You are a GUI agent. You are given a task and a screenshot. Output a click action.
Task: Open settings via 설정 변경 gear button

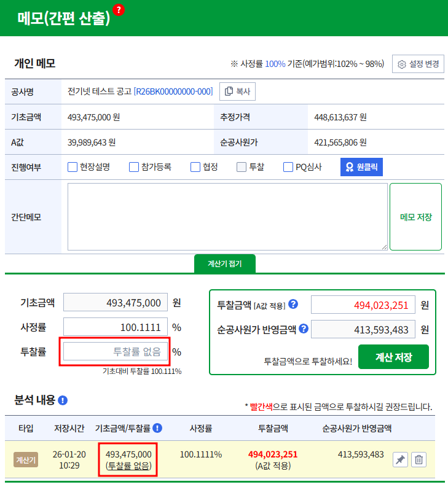(x=418, y=64)
